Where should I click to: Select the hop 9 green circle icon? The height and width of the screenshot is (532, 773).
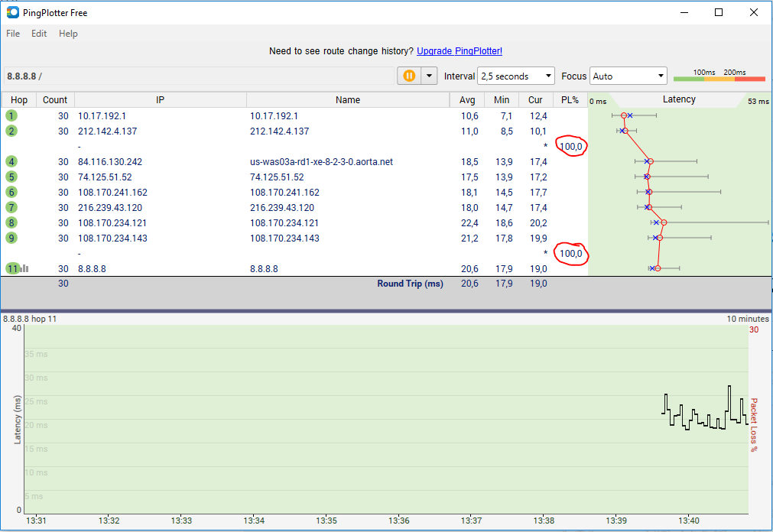(11, 238)
